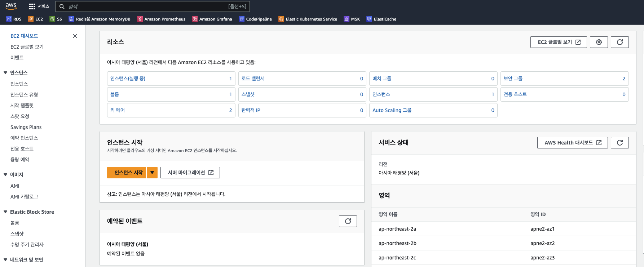Open the AWS Health 대시보드 button
Screen dimensions: 644x267
pos(572,143)
